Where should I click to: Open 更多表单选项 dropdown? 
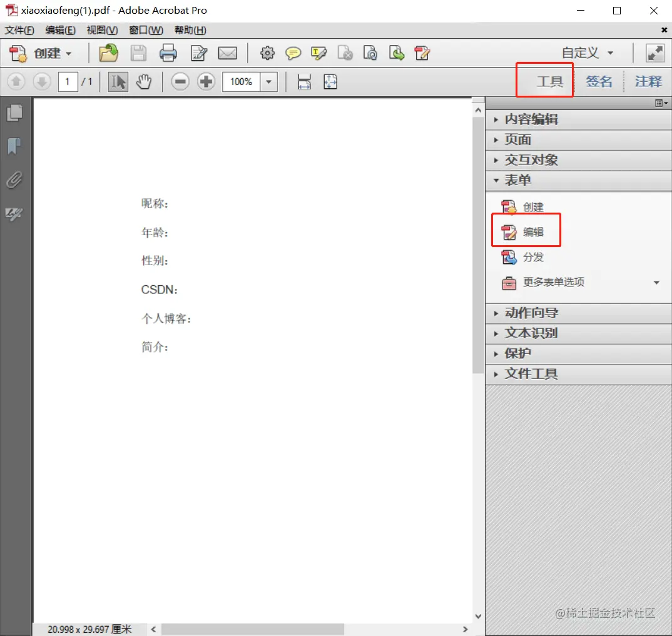coord(581,282)
